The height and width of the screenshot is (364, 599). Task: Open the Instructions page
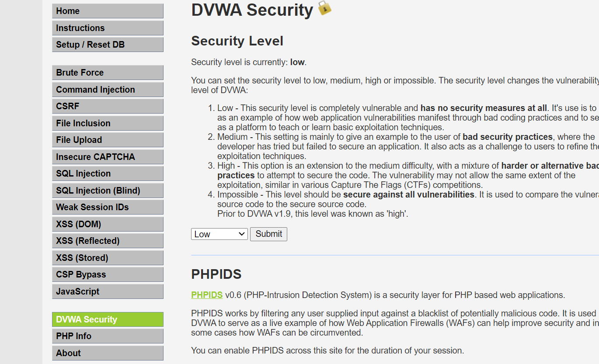(x=108, y=28)
